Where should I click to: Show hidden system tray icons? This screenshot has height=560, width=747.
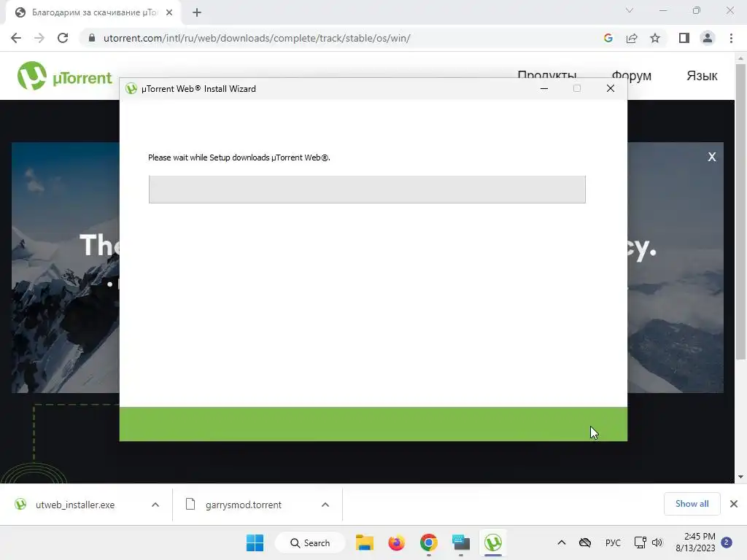point(562,542)
